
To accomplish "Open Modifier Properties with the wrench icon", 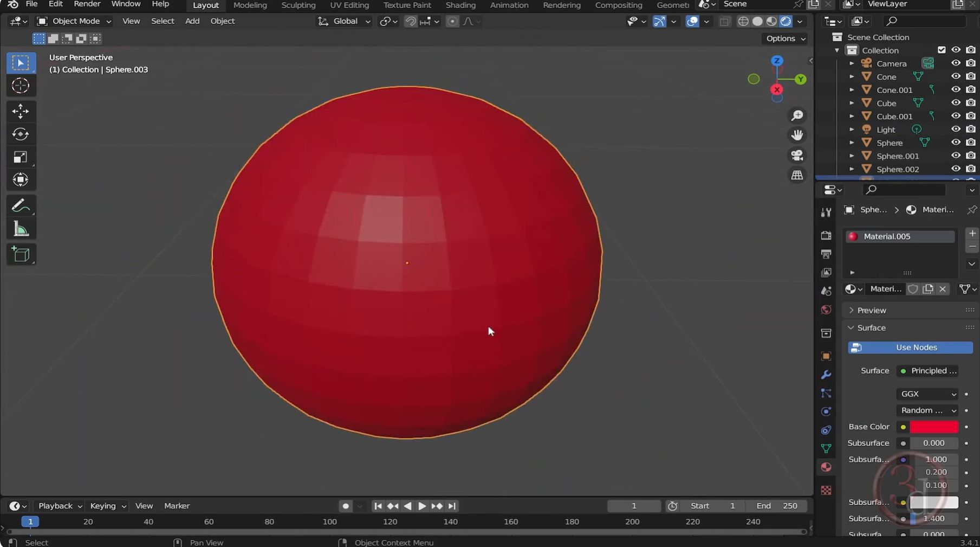I will coord(826,375).
